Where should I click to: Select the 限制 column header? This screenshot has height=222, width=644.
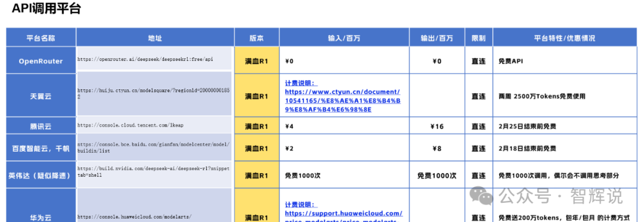tap(479, 38)
